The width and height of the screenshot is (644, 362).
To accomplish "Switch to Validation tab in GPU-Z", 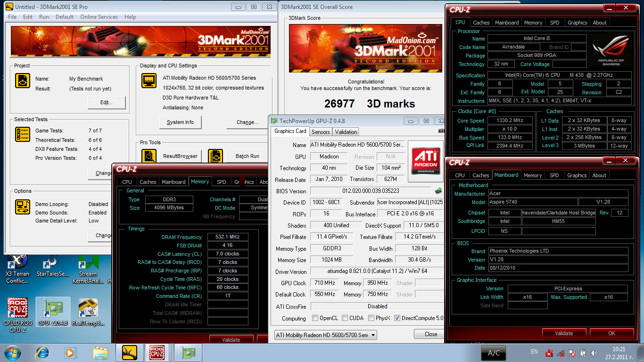I will (x=347, y=132).
